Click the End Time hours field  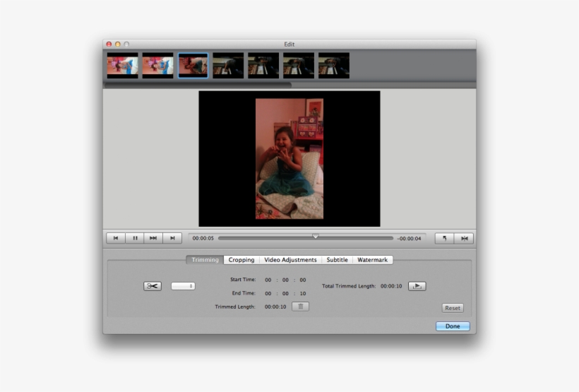coord(268,293)
